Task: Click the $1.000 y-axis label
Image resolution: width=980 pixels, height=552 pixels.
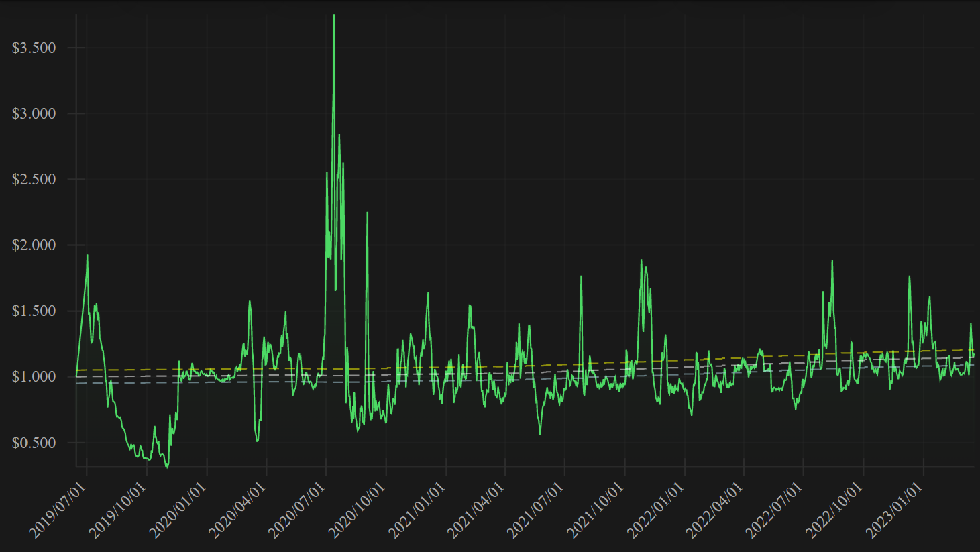Action: 34,376
